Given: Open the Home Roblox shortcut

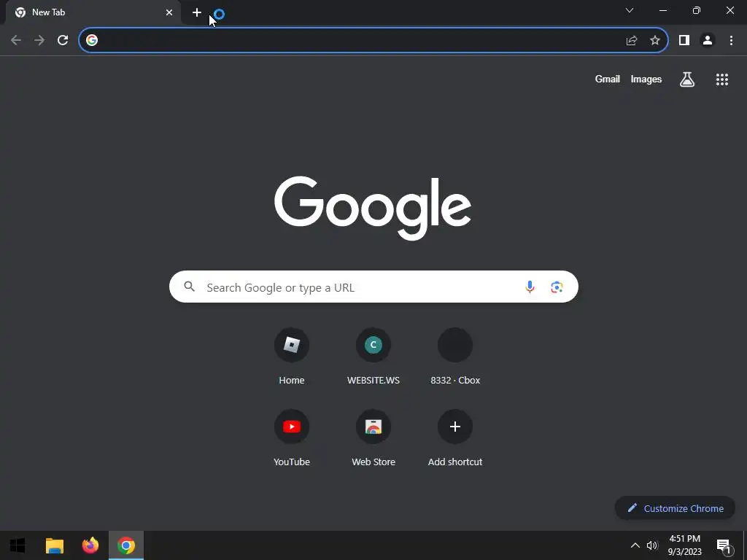Looking at the screenshot, I should (x=292, y=356).
